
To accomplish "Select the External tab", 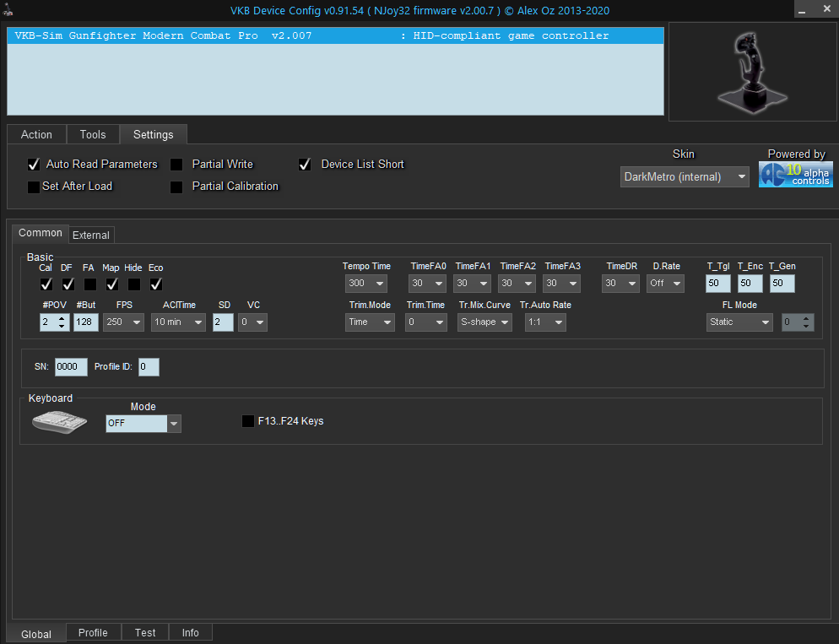I will [x=90, y=235].
